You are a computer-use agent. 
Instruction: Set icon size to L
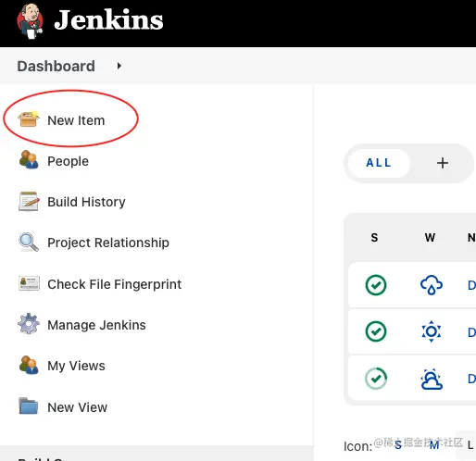[470, 445]
